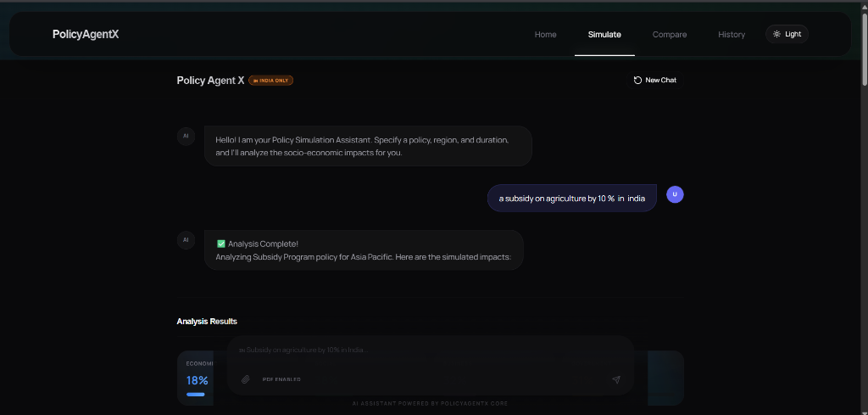Click the sun icon for Light mode
This screenshot has width=868, height=415.
pos(776,34)
